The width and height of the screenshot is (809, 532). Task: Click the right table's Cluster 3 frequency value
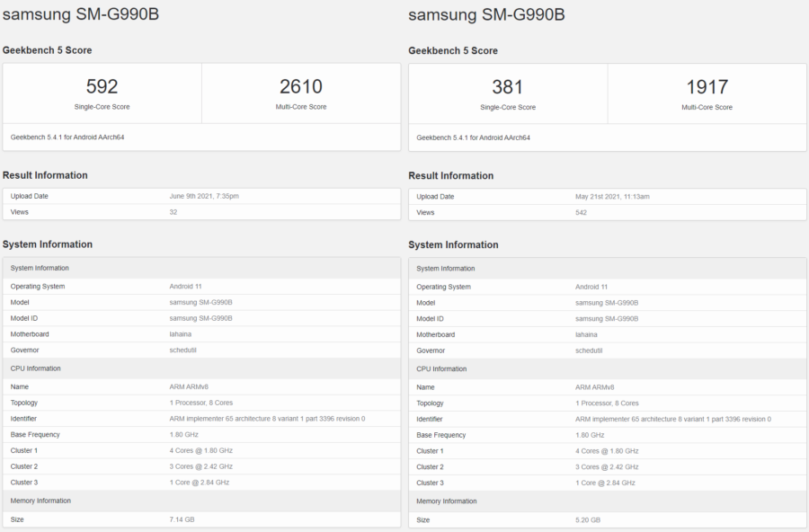click(605, 483)
